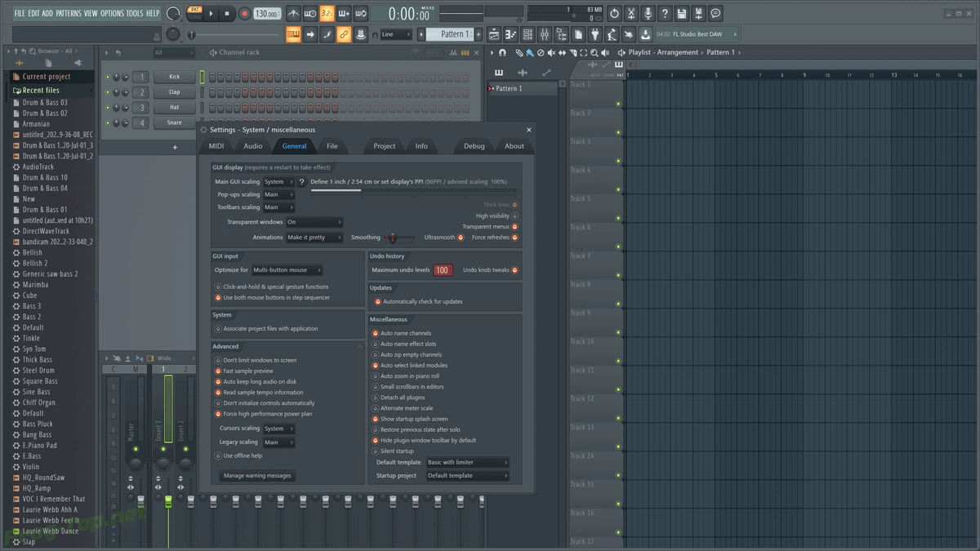Click the PPI help question mark button

[301, 182]
